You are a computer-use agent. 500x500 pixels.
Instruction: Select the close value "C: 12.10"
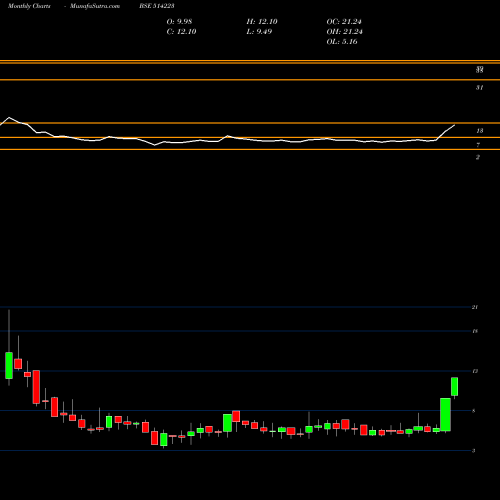pyautogui.click(x=181, y=32)
